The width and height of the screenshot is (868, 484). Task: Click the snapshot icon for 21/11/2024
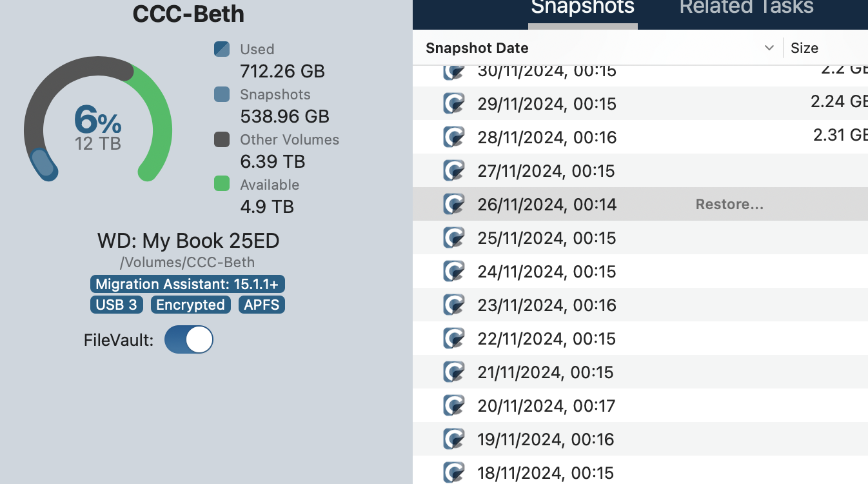coord(455,372)
